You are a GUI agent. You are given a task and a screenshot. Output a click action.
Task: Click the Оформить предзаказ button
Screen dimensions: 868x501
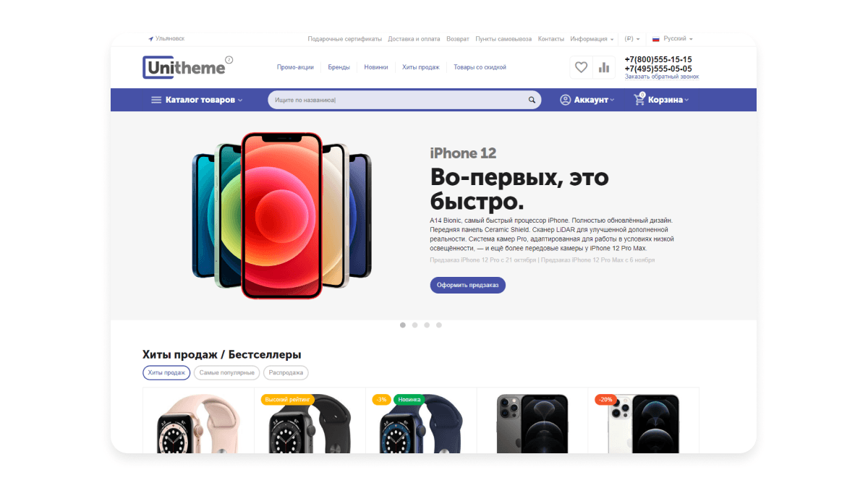click(468, 285)
